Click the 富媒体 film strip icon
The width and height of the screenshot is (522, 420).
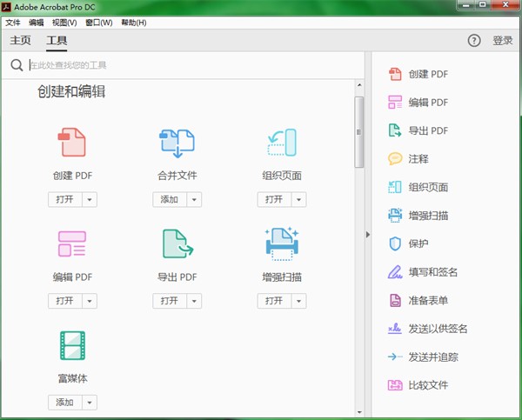[72, 345]
